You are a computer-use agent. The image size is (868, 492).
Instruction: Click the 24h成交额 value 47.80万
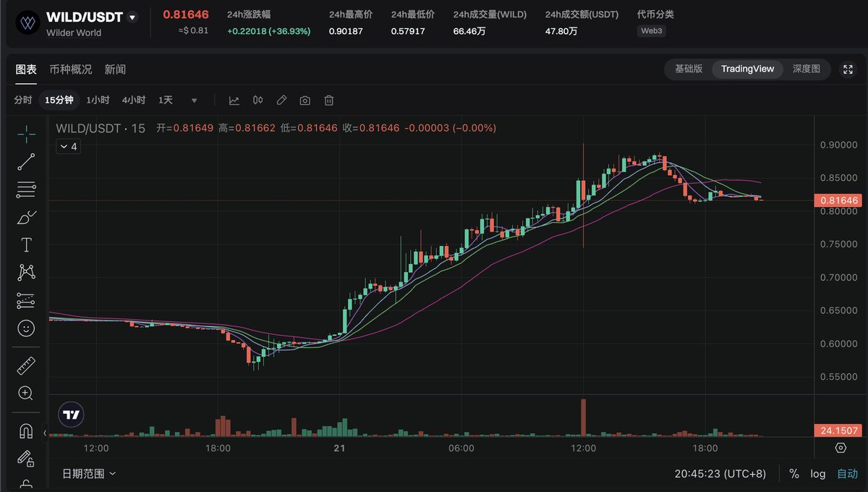(561, 31)
